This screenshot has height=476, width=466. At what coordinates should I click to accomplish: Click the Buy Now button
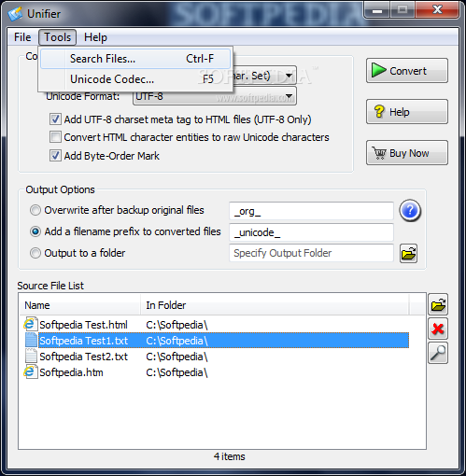(x=407, y=153)
